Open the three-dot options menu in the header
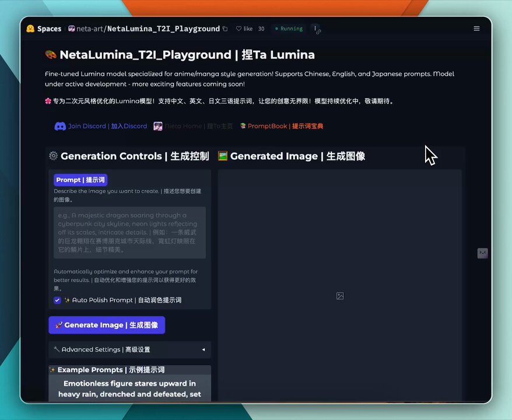 coord(315,29)
